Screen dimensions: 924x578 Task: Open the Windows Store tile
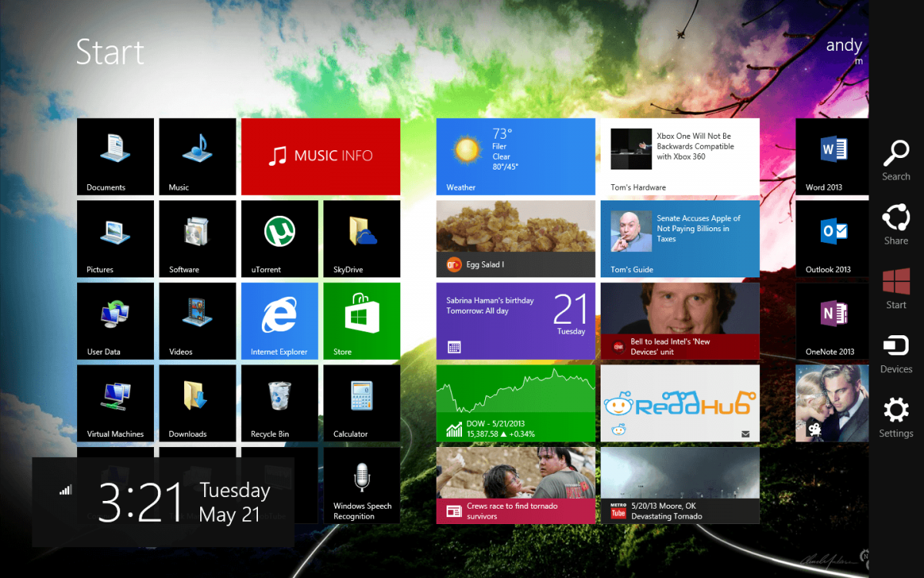(361, 321)
